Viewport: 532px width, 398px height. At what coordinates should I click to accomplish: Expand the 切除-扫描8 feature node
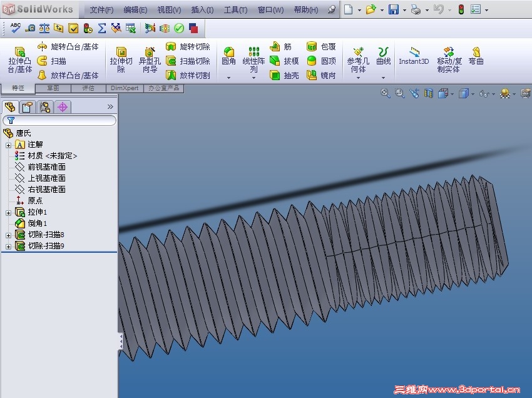tap(9, 235)
